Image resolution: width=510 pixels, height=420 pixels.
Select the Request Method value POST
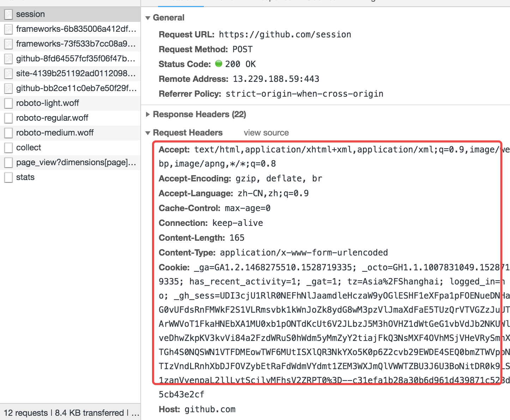(x=243, y=49)
